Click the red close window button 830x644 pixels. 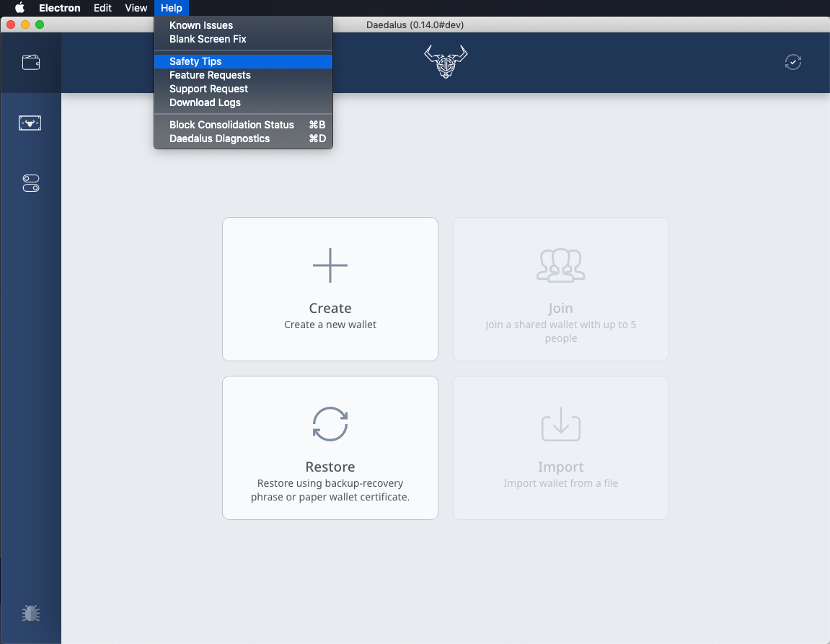pos(11,25)
